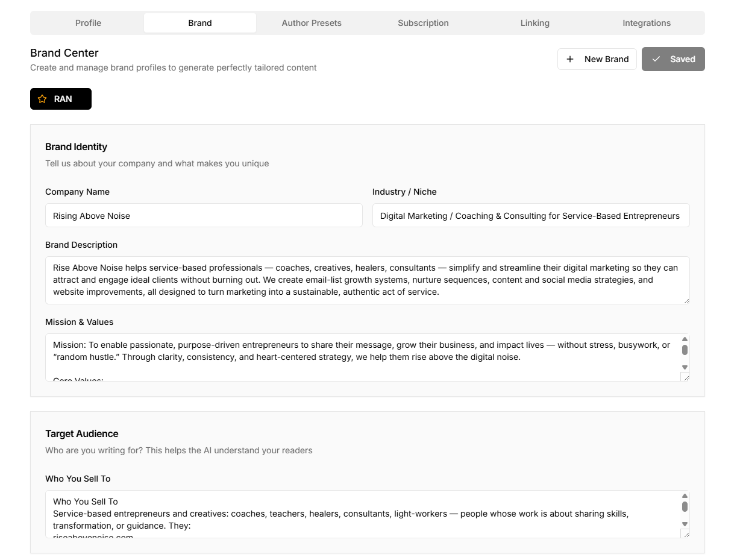
Task: Create a New Brand
Action: (x=597, y=59)
